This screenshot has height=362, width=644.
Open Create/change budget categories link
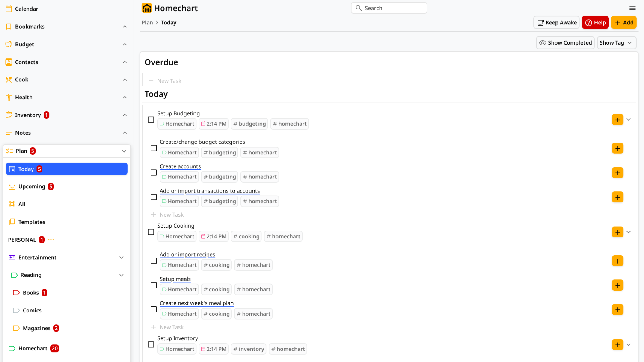(x=202, y=142)
